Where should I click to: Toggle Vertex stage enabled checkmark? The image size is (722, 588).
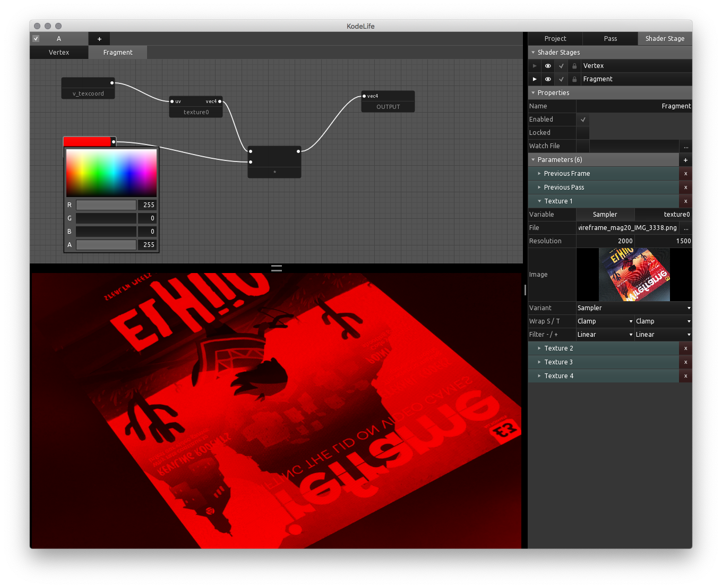(x=561, y=66)
